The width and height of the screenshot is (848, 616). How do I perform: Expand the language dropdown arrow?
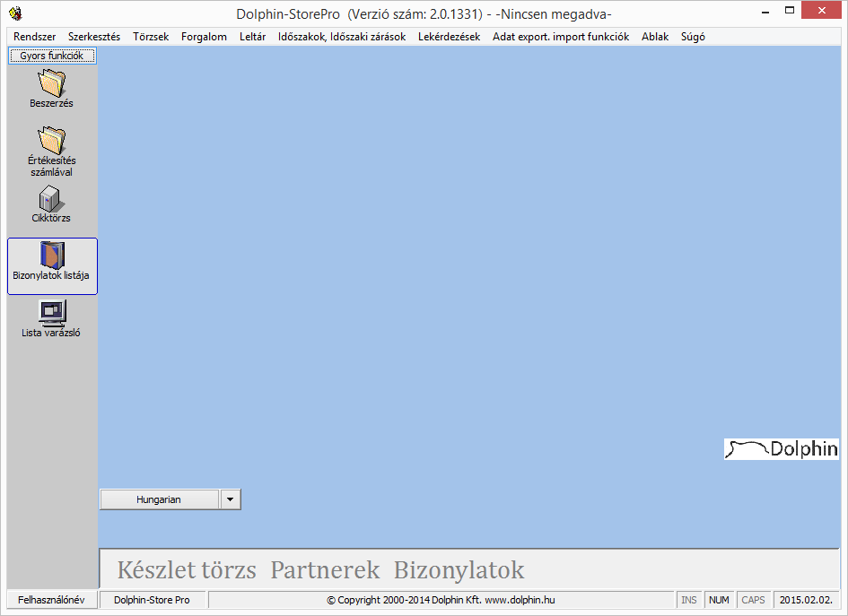click(231, 499)
